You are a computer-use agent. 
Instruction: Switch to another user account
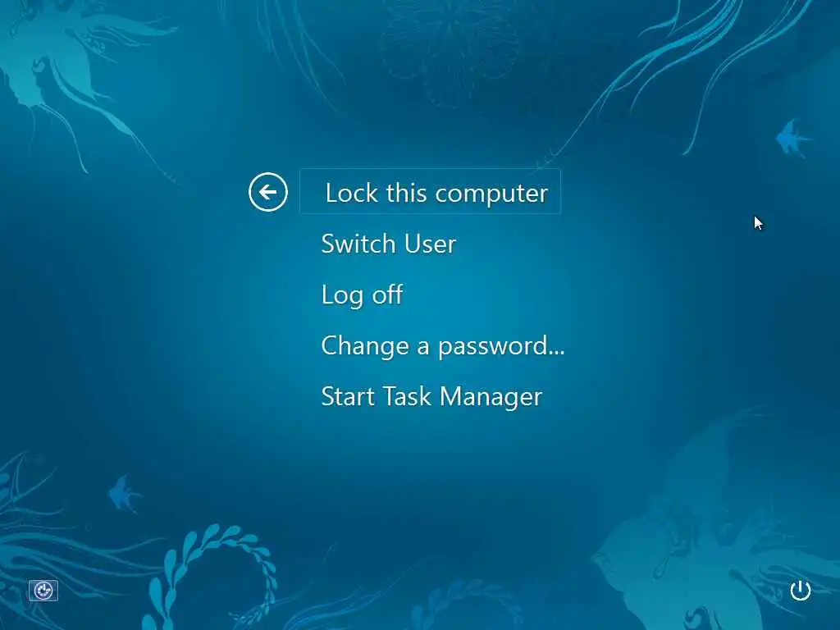point(388,244)
